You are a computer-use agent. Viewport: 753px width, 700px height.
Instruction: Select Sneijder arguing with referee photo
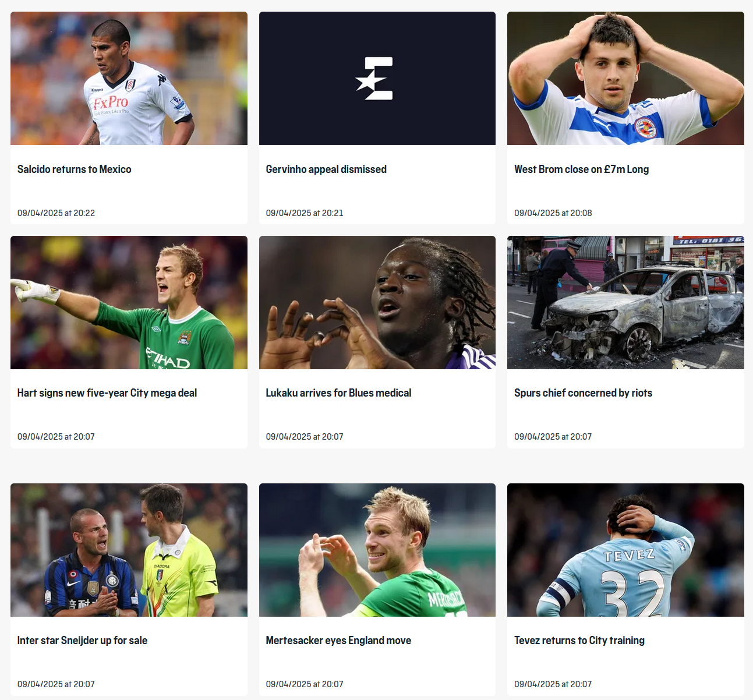coord(129,550)
